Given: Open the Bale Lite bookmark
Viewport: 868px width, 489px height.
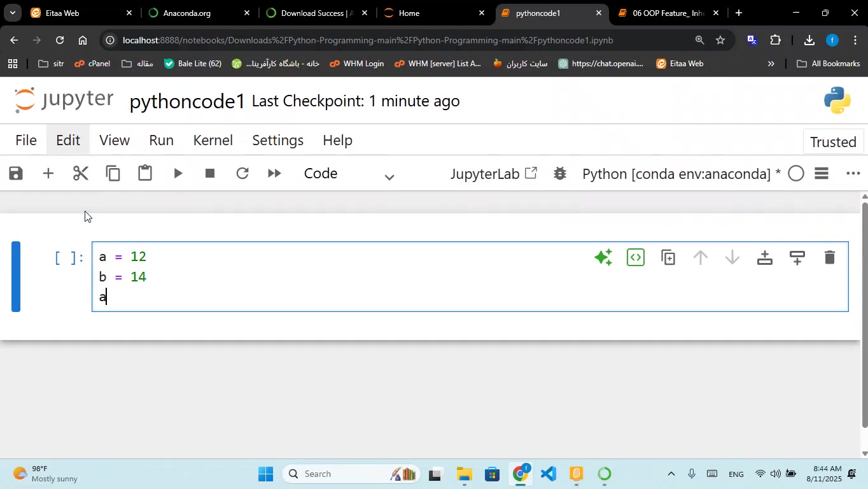Looking at the screenshot, I should pyautogui.click(x=193, y=64).
